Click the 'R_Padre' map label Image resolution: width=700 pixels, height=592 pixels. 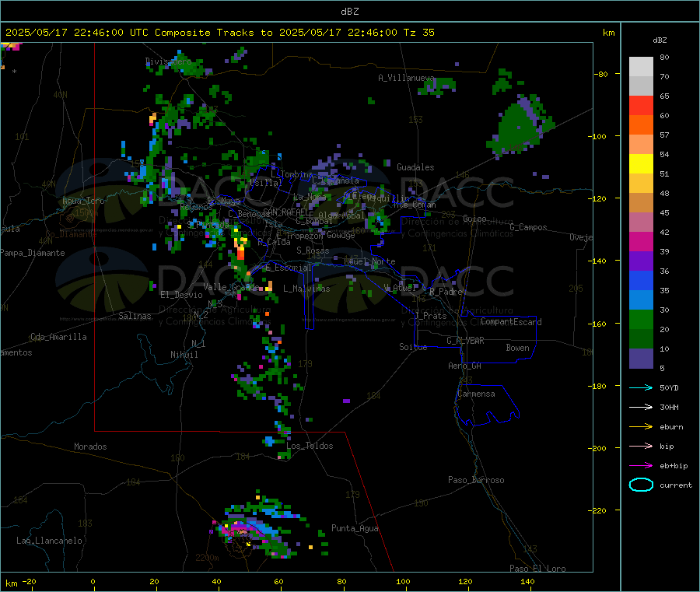coord(446,292)
